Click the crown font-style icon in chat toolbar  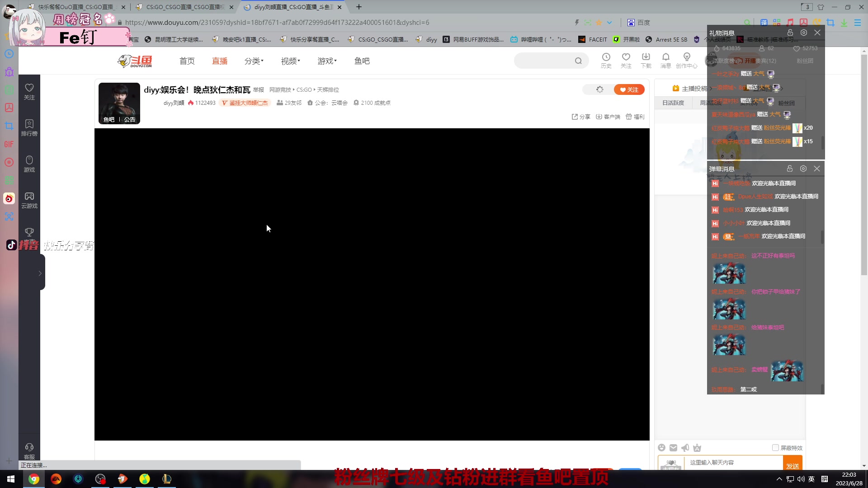coord(697,448)
